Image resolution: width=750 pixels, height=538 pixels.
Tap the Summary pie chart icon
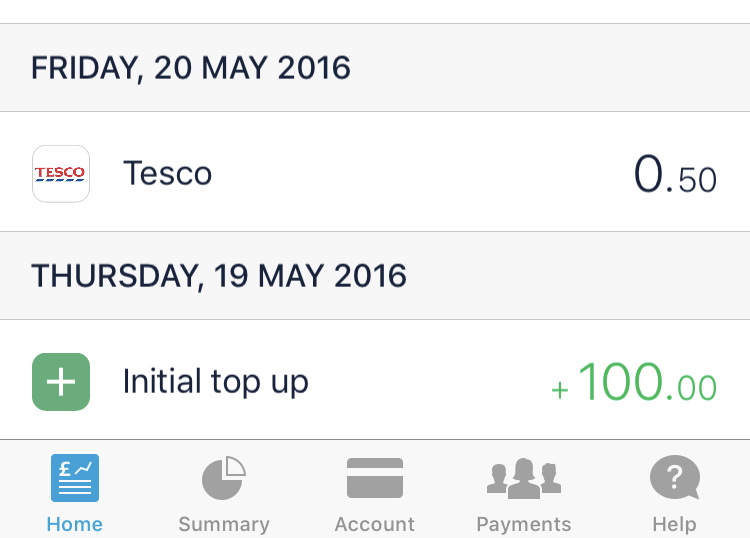[224, 478]
